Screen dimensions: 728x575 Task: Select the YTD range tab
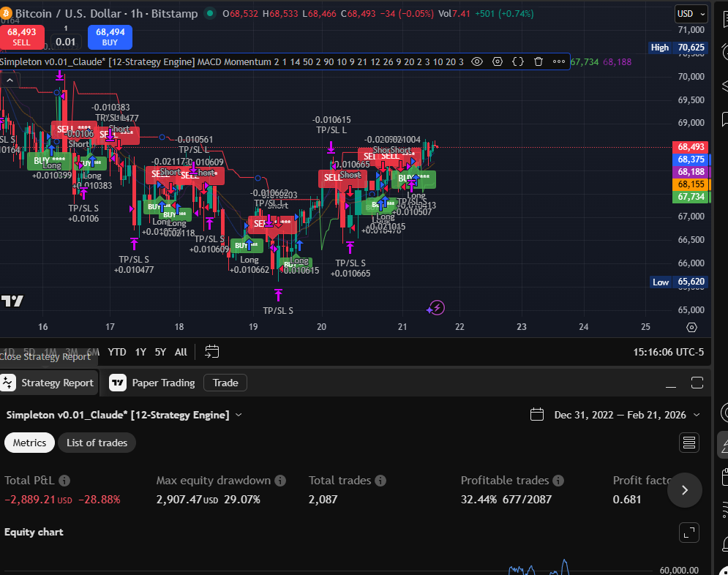coord(116,352)
